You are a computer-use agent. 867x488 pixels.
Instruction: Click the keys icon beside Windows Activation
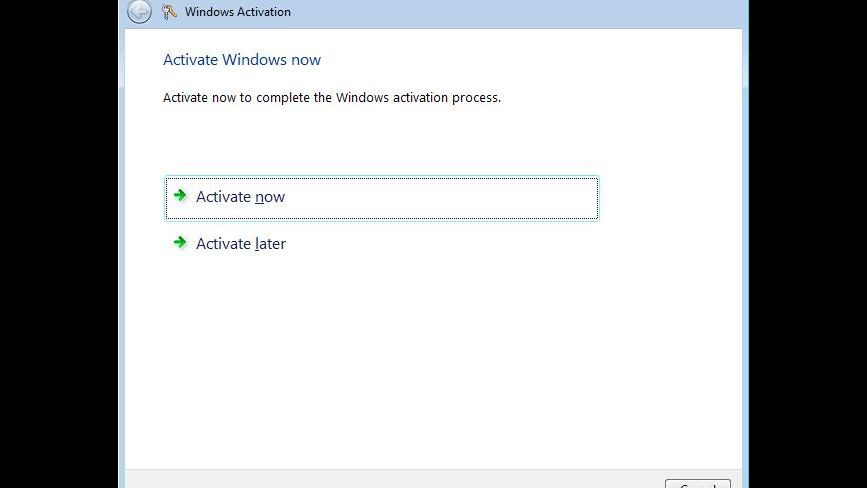coord(169,12)
